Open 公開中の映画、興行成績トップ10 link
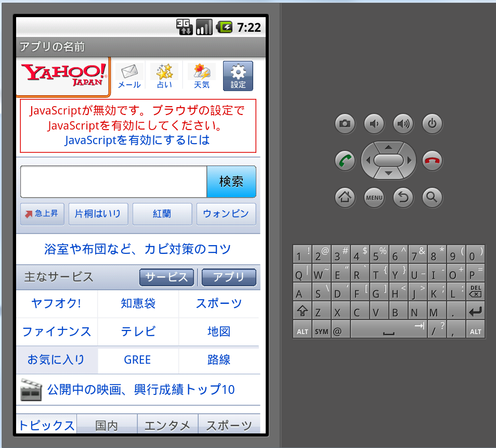 [141, 390]
